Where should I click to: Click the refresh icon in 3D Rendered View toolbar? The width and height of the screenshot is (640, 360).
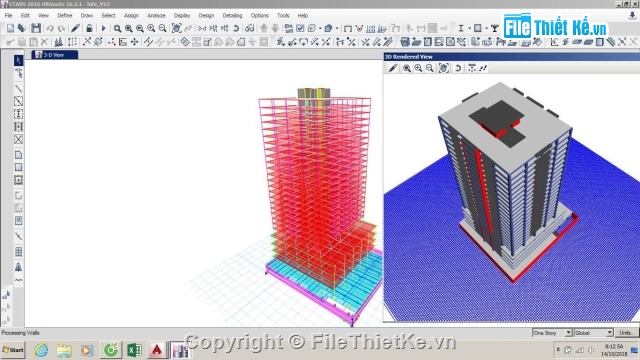458,68
